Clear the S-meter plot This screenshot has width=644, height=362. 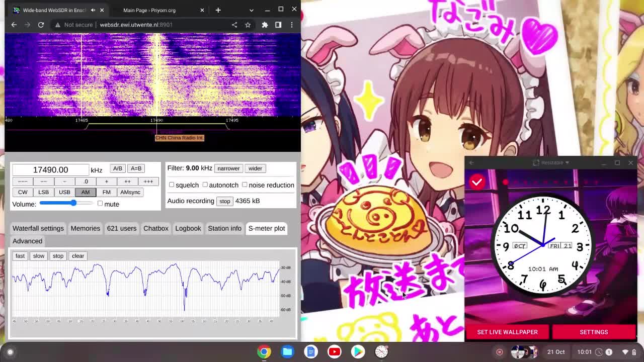78,256
